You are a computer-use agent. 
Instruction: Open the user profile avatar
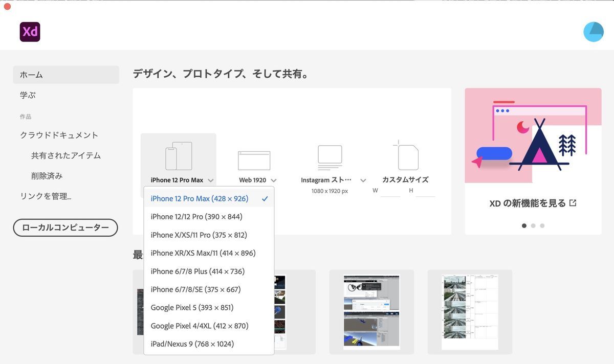coord(594,32)
